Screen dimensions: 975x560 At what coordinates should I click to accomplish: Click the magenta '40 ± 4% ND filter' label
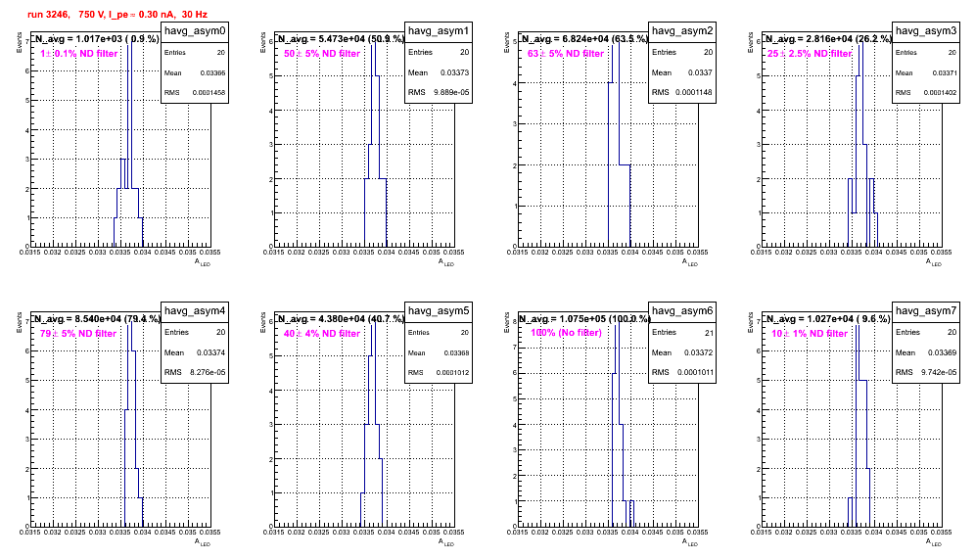point(322,334)
